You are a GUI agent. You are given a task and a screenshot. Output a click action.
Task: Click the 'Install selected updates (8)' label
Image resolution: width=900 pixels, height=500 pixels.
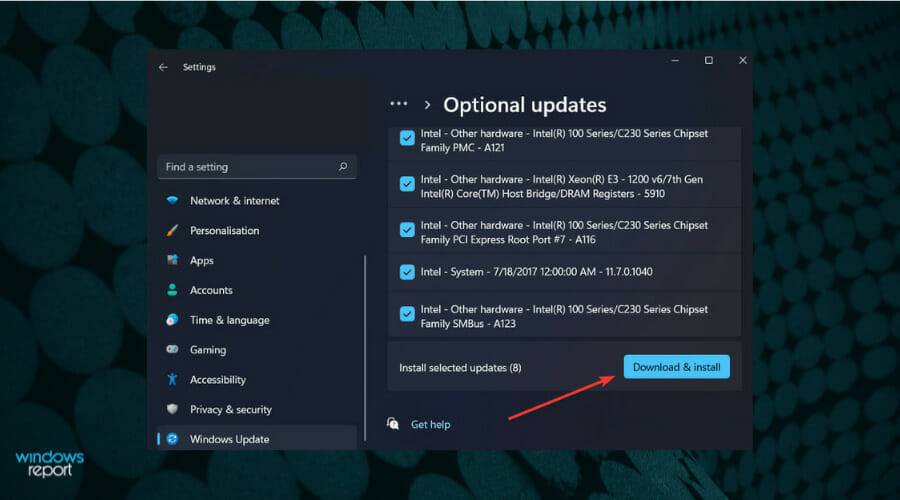(460, 367)
